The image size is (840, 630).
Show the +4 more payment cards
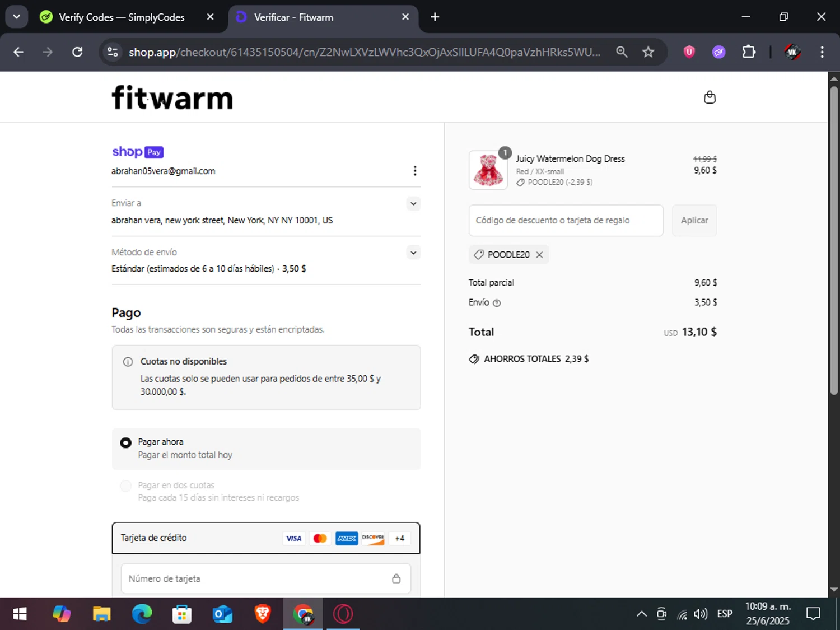pyautogui.click(x=399, y=538)
